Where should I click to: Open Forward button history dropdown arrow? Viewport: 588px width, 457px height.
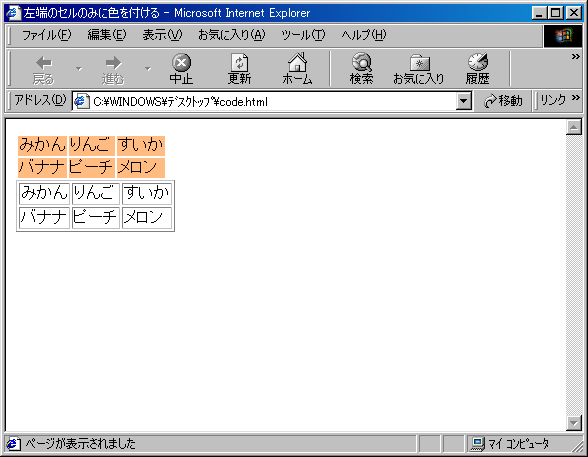click(x=148, y=69)
